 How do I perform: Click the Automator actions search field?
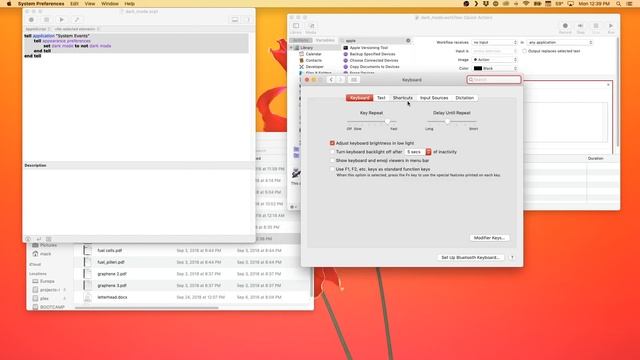click(x=374, y=40)
